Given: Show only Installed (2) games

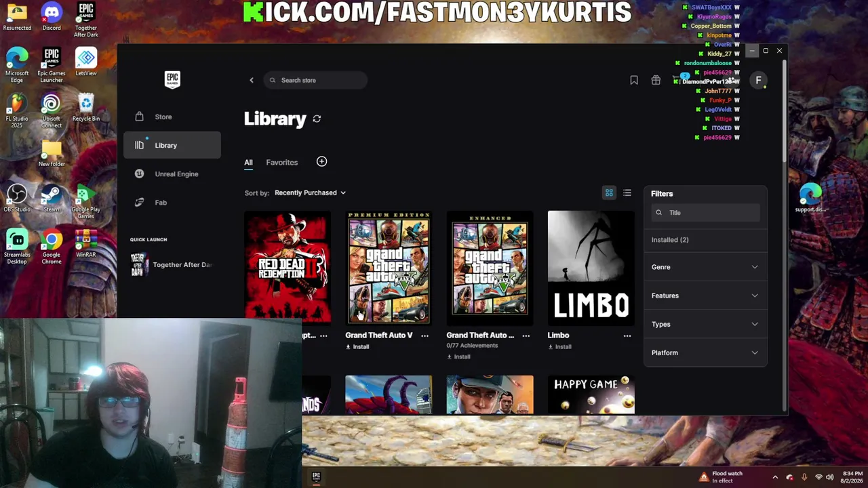Looking at the screenshot, I should point(670,240).
